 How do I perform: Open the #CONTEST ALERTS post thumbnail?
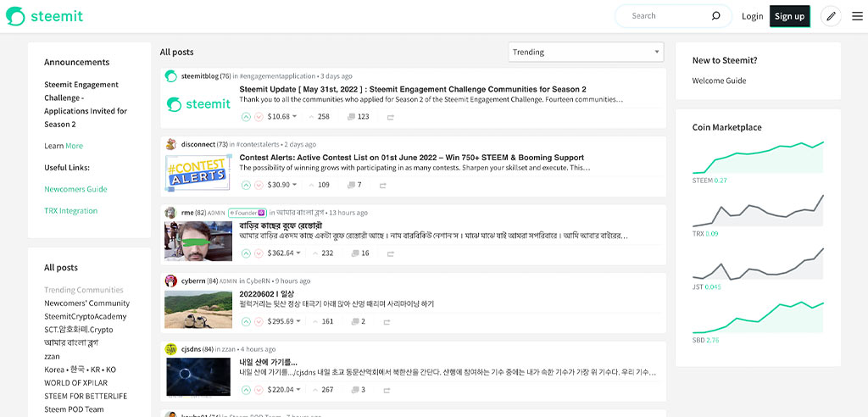click(x=198, y=174)
